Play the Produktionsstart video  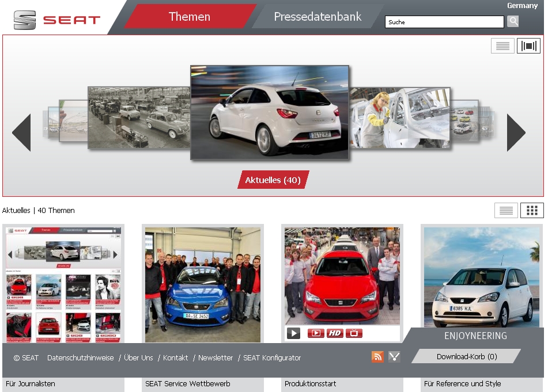(x=293, y=333)
